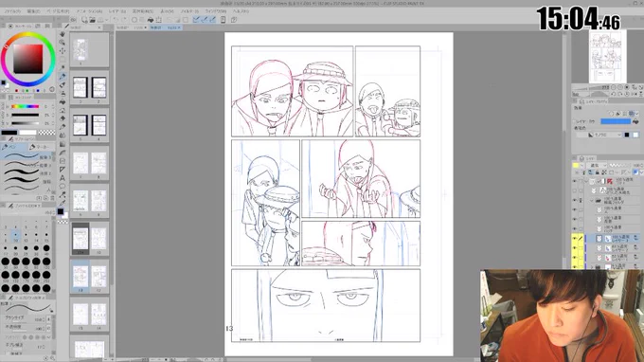This screenshot has width=644, height=362.
Task: Click the smartphone connect icon in command bar
Action: [x=223, y=19]
